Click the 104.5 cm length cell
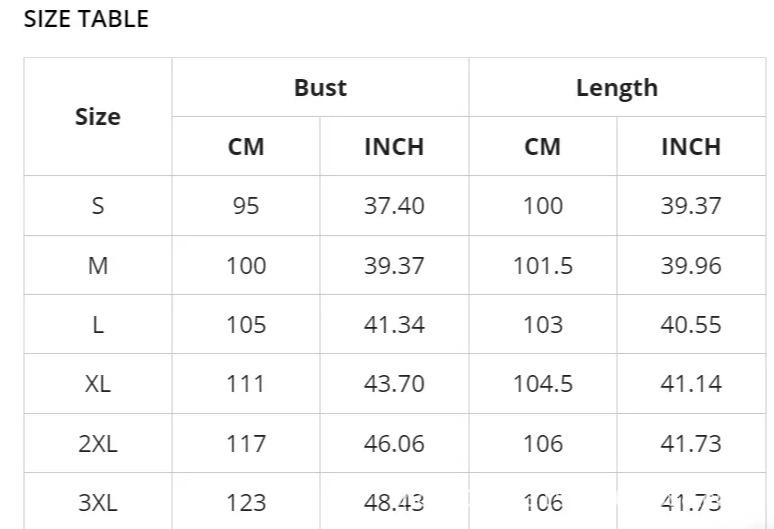Viewport: 774px width, 529px height. tap(543, 384)
